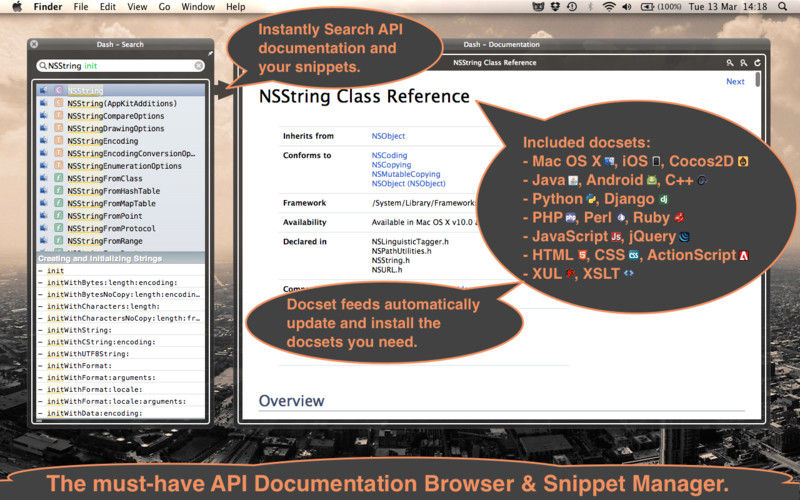Select the NSString(AppKitAdditions) result
Viewport: 800px width, 500px height.
[x=121, y=103]
